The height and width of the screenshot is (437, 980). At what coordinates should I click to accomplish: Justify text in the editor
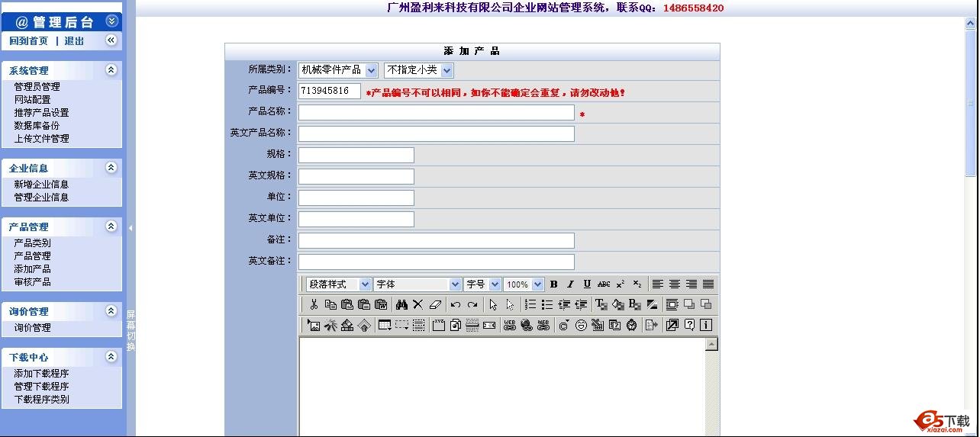tap(708, 284)
